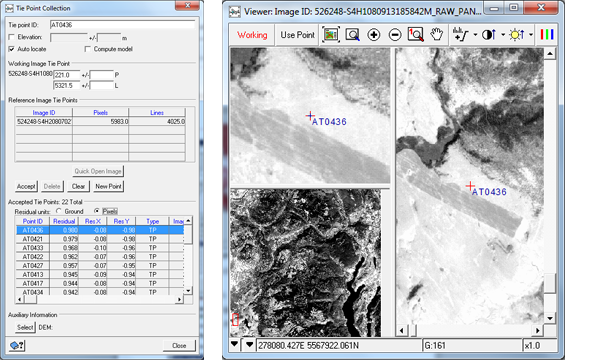The height and width of the screenshot is (361, 600).
Task: Click the Working button in Viewer toolbar
Action: pyautogui.click(x=252, y=35)
